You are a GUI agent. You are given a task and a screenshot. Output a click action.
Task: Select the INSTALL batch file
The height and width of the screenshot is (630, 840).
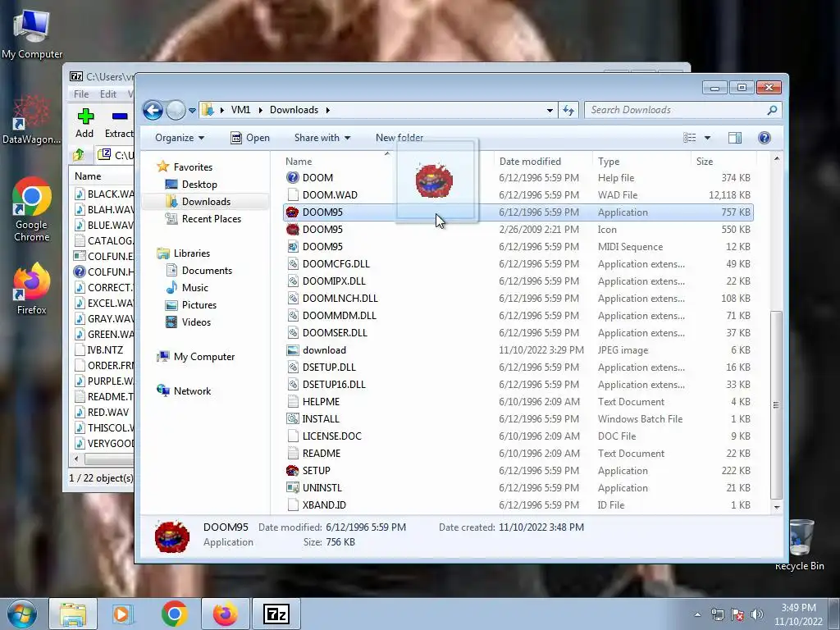[321, 419]
